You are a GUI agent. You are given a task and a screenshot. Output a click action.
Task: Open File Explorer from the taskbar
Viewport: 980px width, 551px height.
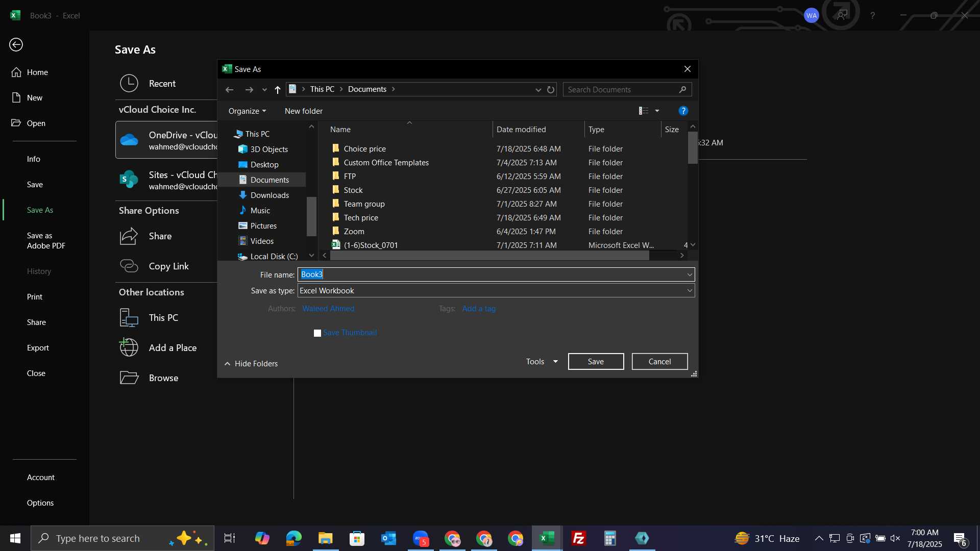click(x=325, y=538)
